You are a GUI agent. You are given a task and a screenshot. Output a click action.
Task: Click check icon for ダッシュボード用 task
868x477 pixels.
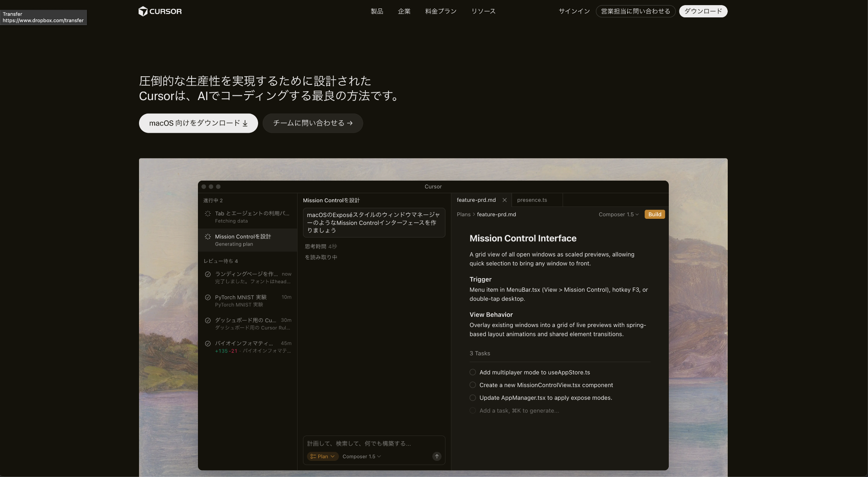(x=208, y=321)
